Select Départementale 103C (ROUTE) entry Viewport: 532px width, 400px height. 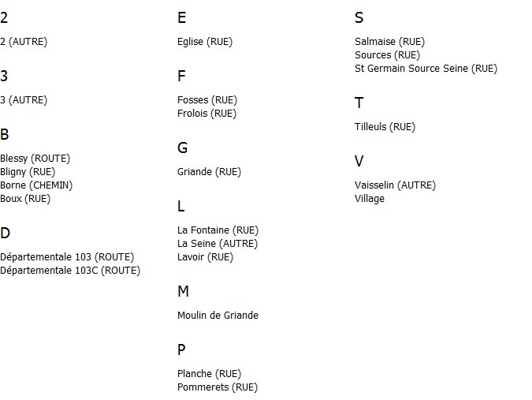[x=70, y=271]
